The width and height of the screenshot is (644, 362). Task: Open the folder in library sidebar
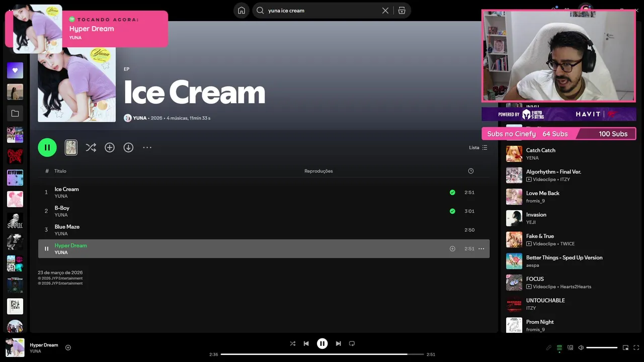click(15, 114)
